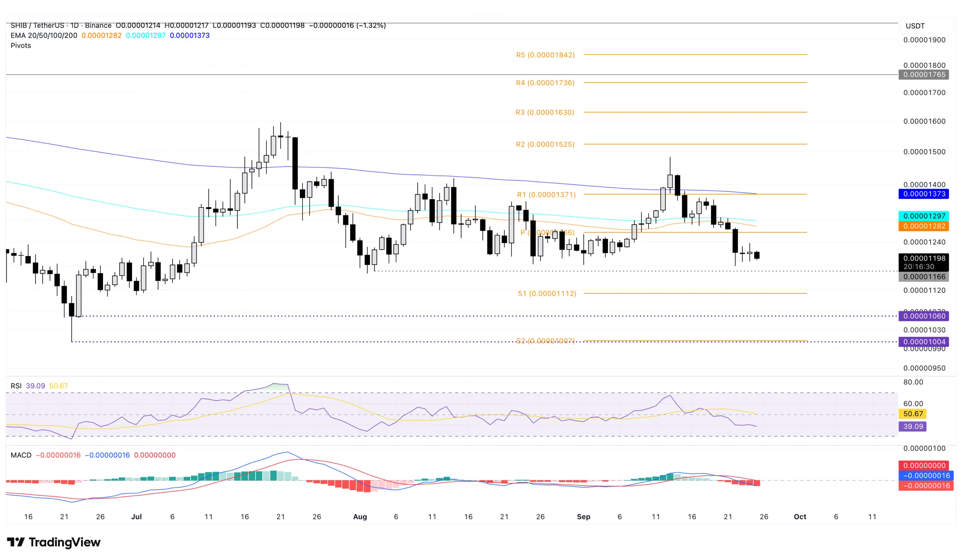Click the R5 (0.00001842) pivot label

click(x=545, y=55)
